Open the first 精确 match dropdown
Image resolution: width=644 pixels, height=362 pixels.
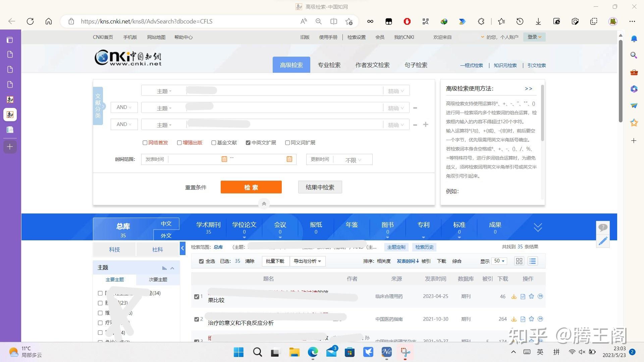pos(396,91)
